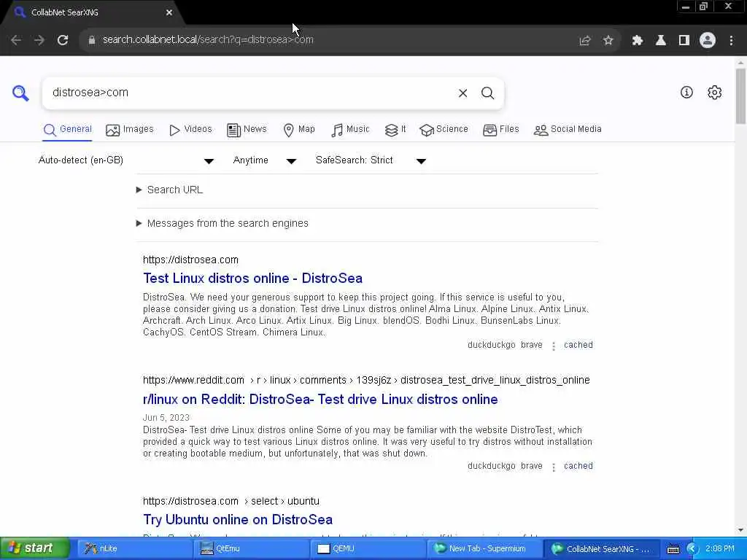
Task: Click the SearXNG magnifier logo
Action: (x=20, y=93)
